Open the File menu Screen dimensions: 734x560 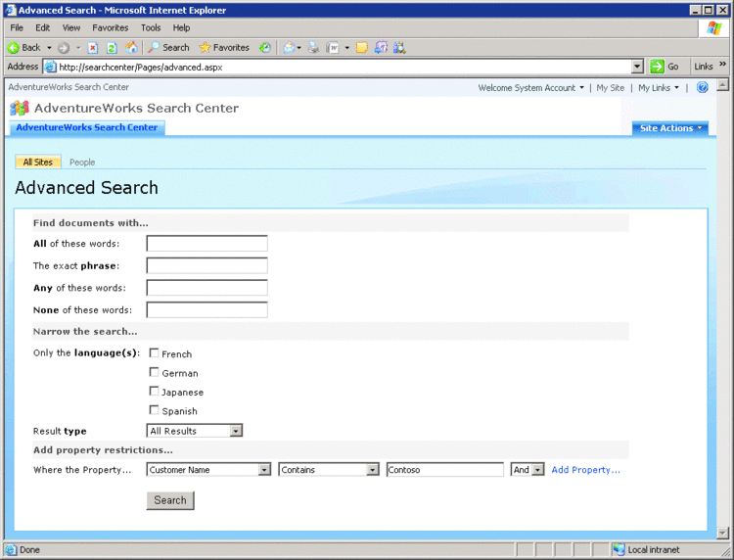17,27
